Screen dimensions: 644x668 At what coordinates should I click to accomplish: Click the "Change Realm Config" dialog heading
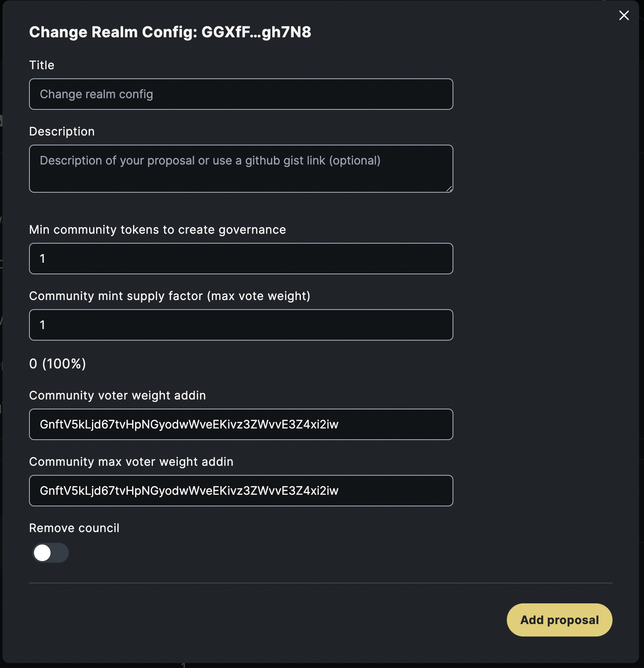click(170, 32)
